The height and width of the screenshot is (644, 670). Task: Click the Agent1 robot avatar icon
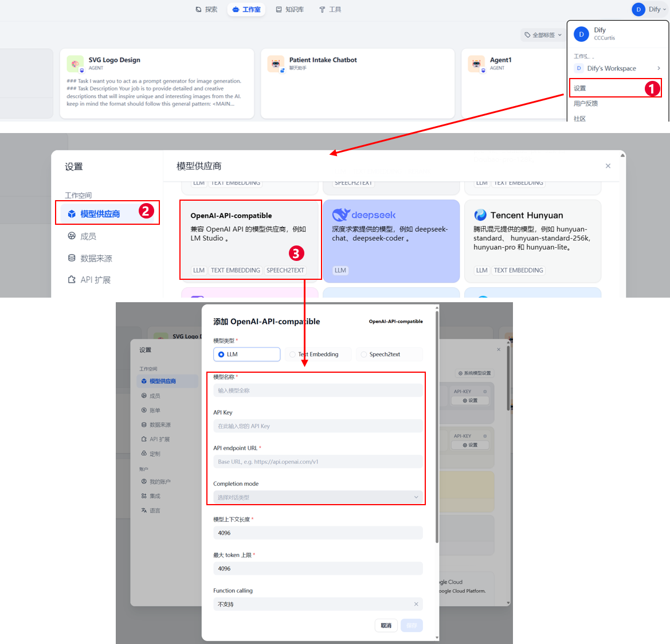[x=476, y=64]
